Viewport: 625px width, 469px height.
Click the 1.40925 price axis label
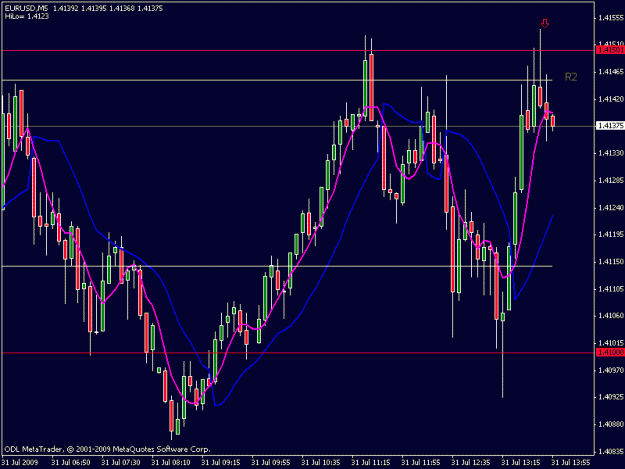click(611, 397)
